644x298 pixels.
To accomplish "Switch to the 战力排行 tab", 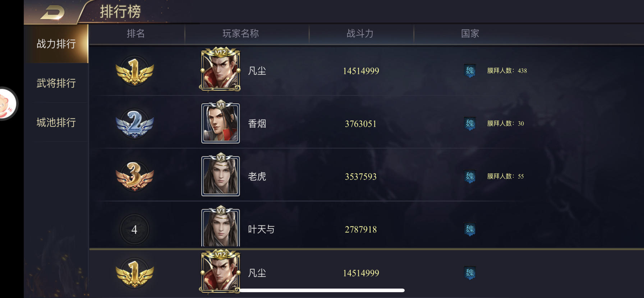I will pyautogui.click(x=56, y=44).
